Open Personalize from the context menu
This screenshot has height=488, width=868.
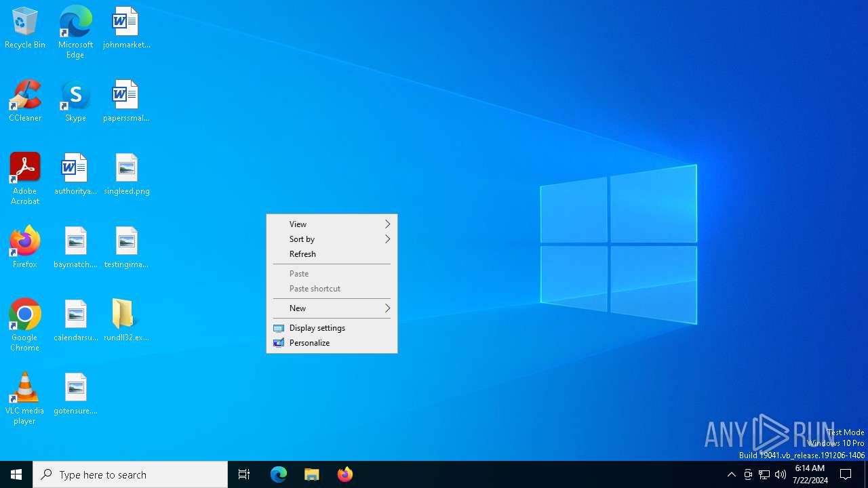332,343
